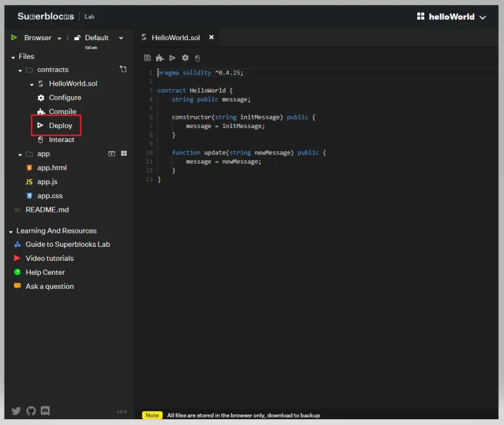This screenshot has width=504, height=425.
Task: Click the green Help Center icon
Action: pyautogui.click(x=17, y=272)
